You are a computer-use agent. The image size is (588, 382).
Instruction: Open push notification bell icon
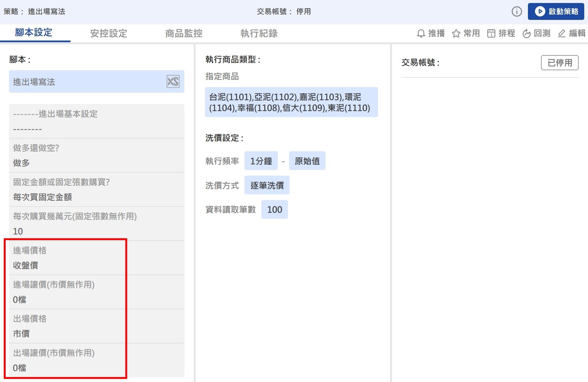tap(421, 33)
